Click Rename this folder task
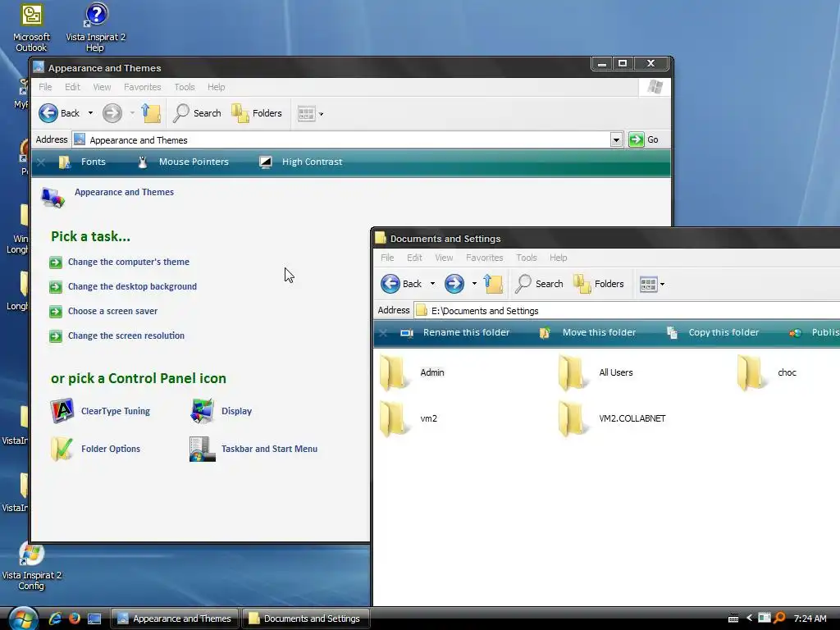840x630 pixels. pyautogui.click(x=454, y=333)
